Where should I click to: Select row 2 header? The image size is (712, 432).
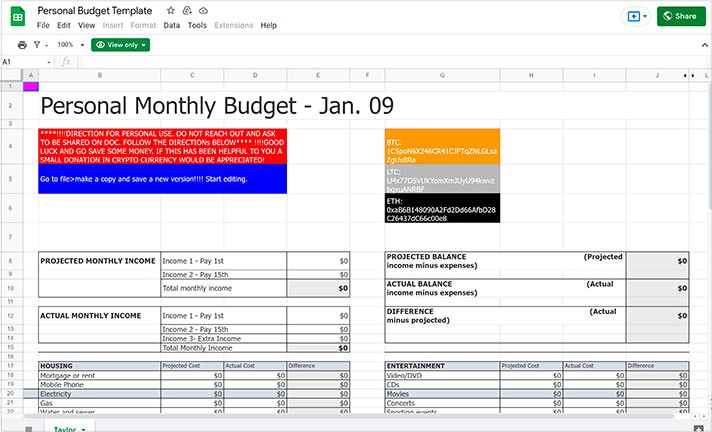pos(10,105)
